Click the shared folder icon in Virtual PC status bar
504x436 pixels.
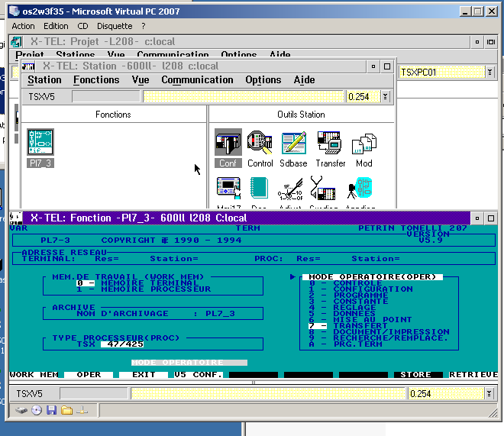[66, 411]
